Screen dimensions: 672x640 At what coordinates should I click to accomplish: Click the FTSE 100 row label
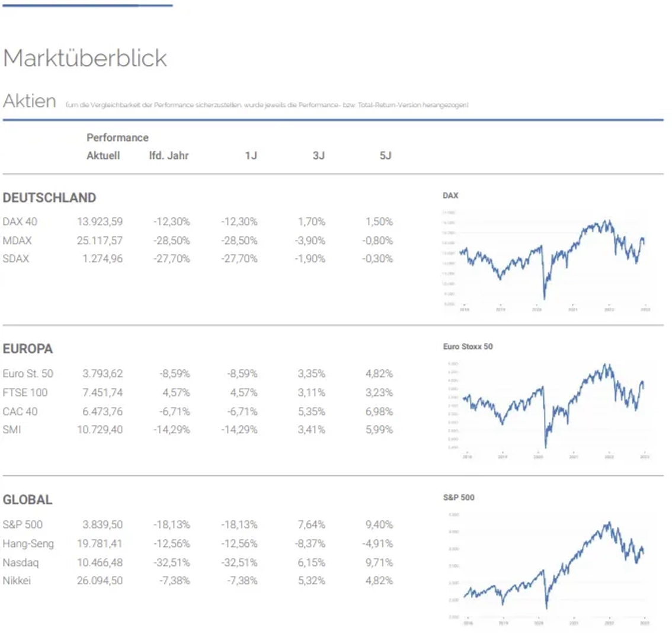(25, 392)
